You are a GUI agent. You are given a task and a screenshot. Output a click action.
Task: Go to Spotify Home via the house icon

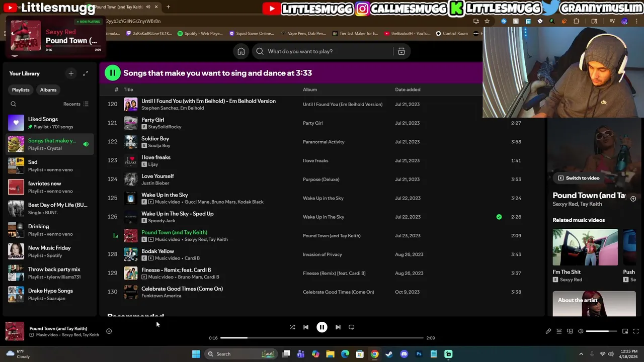point(241,51)
